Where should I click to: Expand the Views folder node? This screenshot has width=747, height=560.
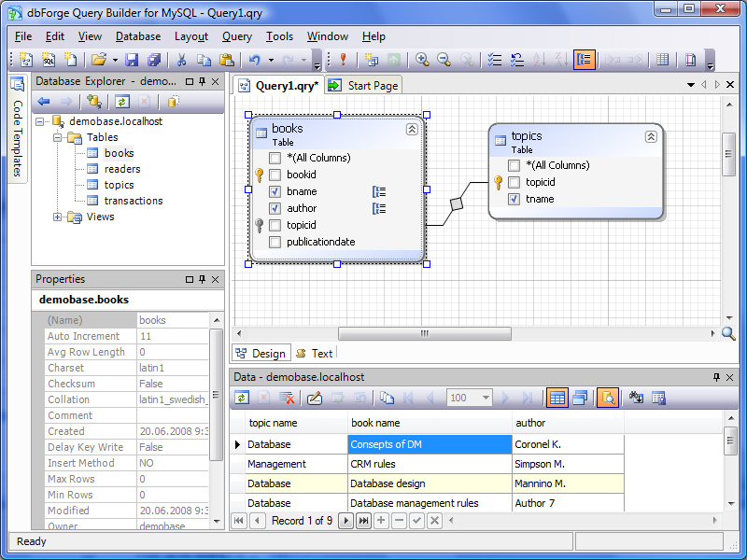[57, 217]
